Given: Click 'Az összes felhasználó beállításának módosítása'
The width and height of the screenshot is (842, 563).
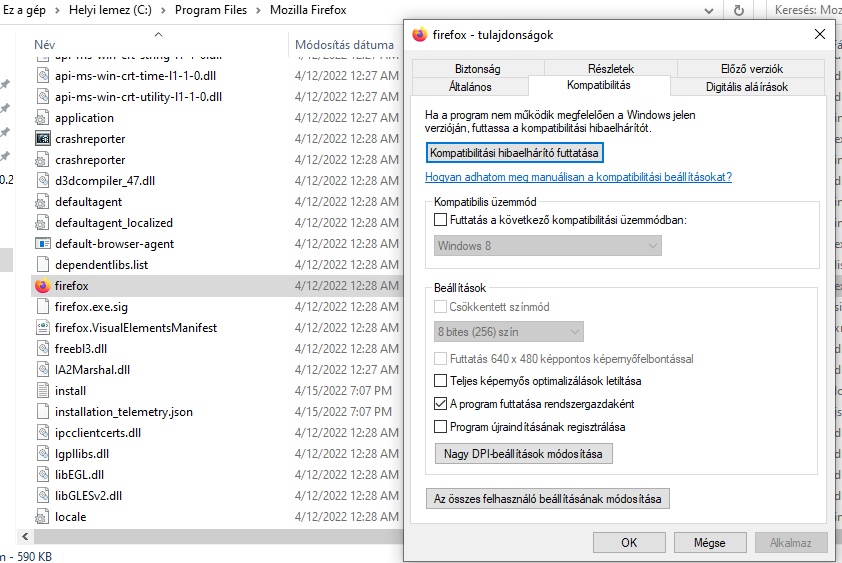Looking at the screenshot, I should [x=548, y=499].
